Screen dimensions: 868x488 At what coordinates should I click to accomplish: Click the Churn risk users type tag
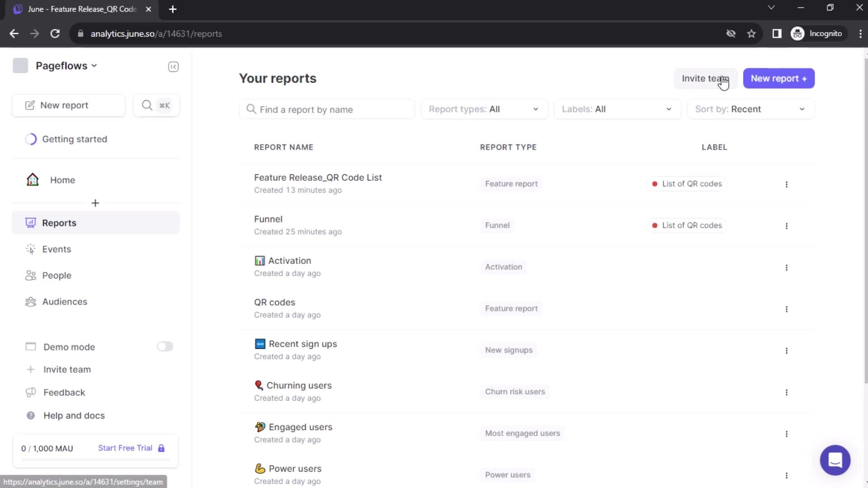[x=515, y=392]
